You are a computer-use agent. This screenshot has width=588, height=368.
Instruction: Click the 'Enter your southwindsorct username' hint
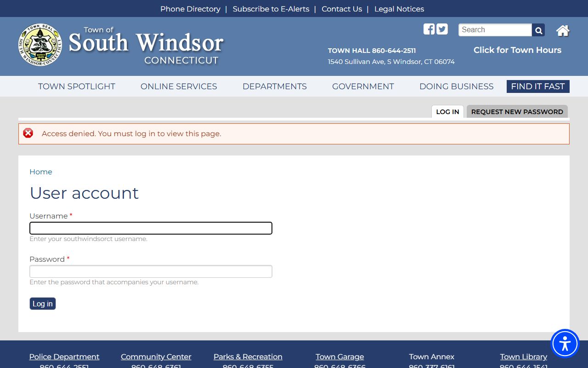[x=89, y=239]
